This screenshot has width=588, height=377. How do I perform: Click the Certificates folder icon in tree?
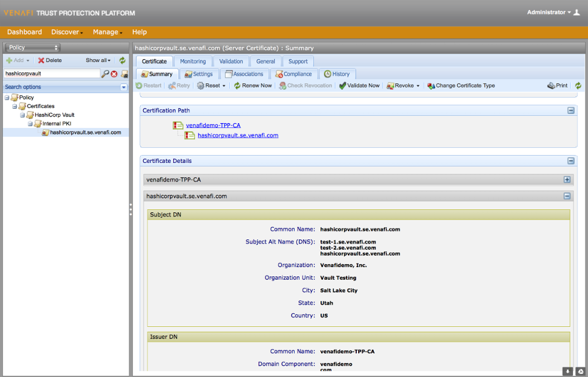(22, 106)
